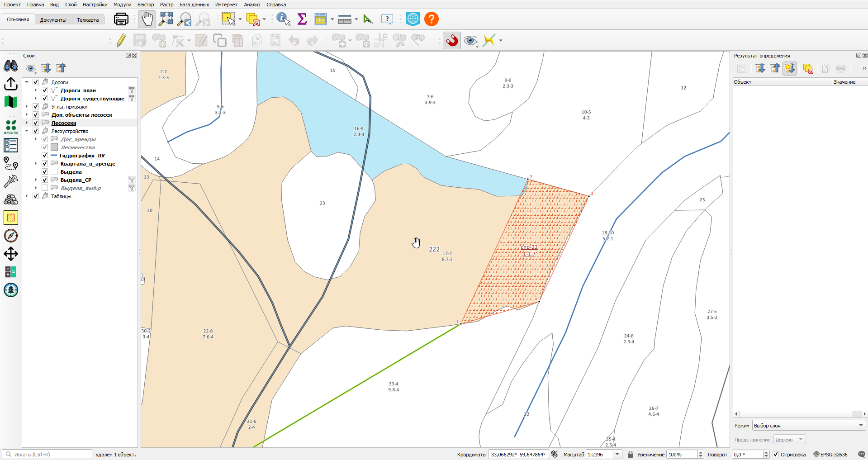Open the Режим Выбор слоя dropdown
Viewport: 868px width, 460px height.
click(809, 425)
